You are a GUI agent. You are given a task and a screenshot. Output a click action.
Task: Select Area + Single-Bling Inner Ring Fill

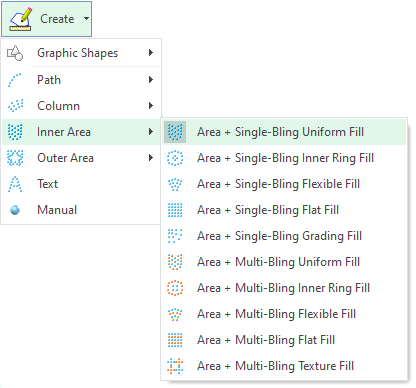(x=284, y=158)
